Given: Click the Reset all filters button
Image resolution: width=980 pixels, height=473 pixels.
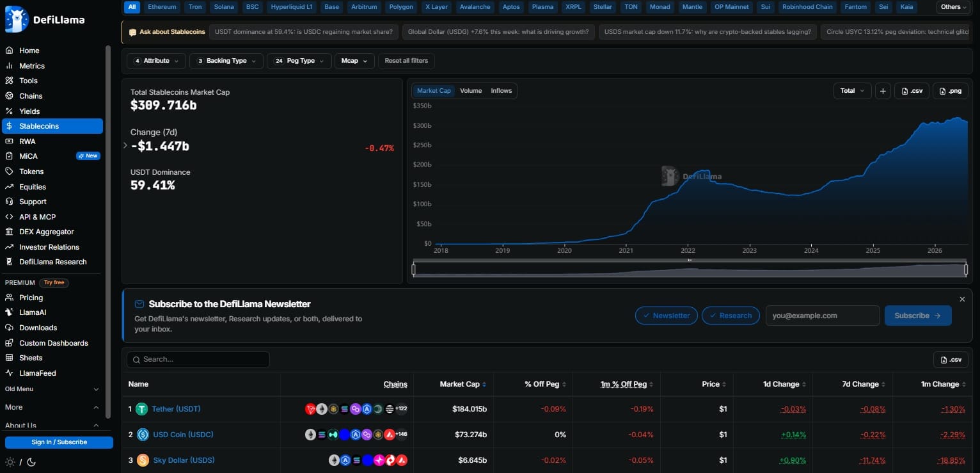Looking at the screenshot, I should [x=406, y=61].
